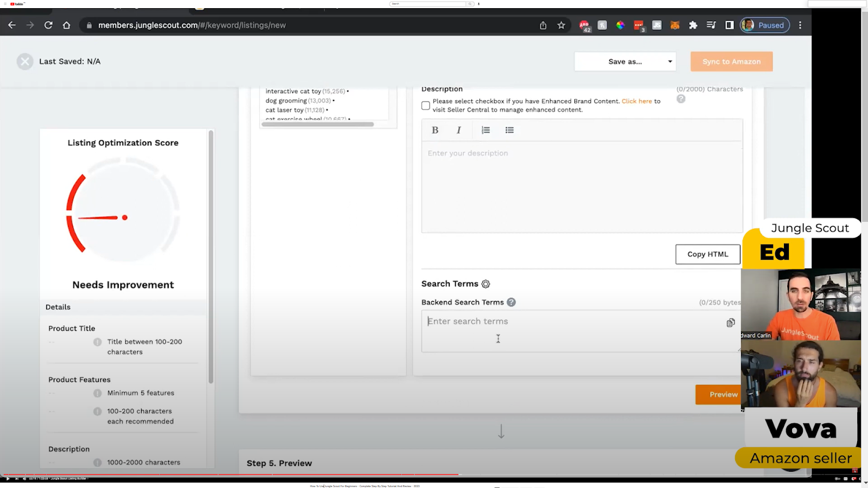Click the Copy HTML button

click(x=707, y=254)
